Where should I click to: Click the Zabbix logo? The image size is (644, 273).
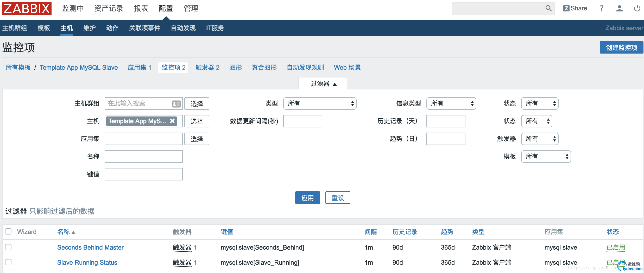27,9
